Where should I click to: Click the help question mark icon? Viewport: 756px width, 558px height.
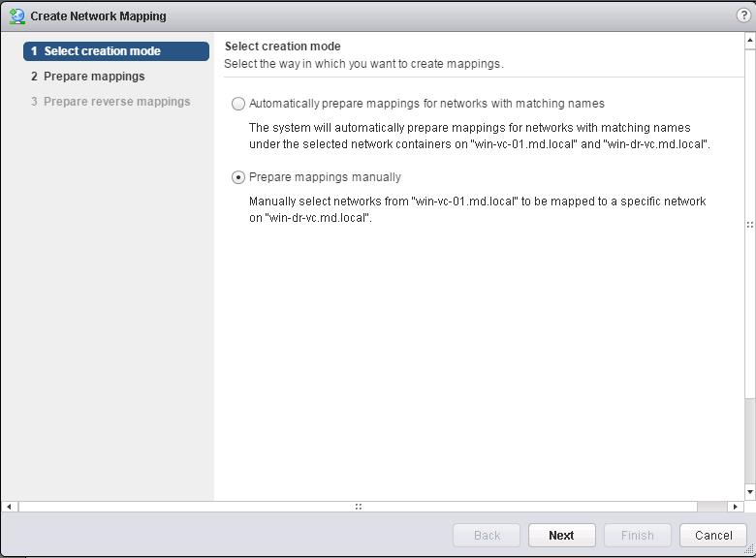[x=743, y=15]
